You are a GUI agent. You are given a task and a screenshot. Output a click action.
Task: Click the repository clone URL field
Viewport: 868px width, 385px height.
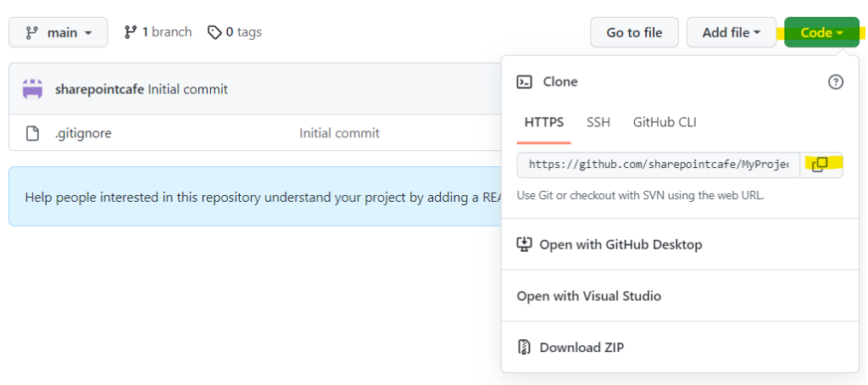659,165
